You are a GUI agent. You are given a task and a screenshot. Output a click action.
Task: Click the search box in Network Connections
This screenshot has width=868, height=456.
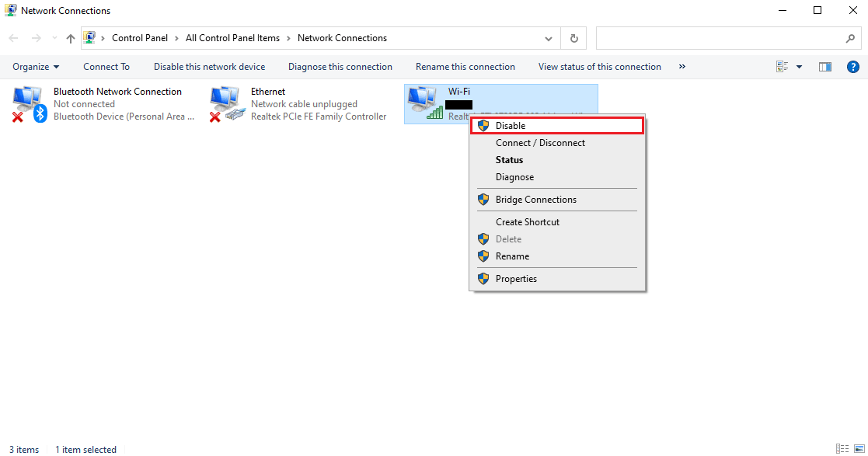719,38
